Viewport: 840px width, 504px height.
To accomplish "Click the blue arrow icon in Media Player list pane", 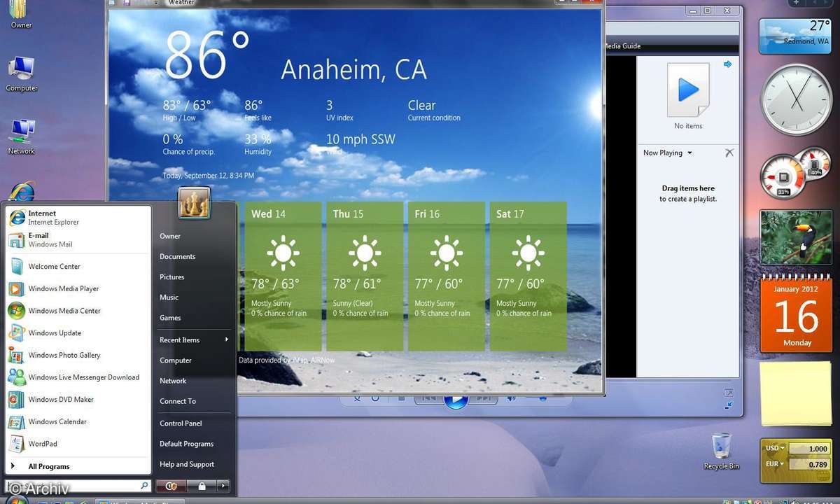I will click(727, 64).
